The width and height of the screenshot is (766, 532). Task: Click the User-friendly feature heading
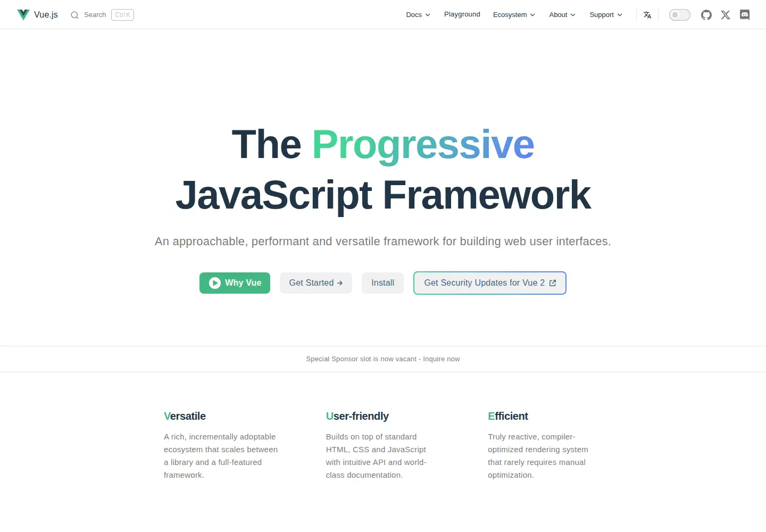coord(357,416)
